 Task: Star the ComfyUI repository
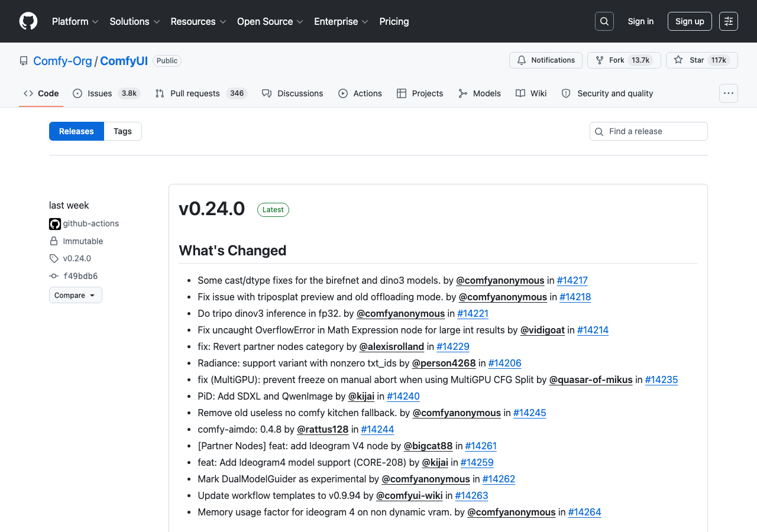702,60
